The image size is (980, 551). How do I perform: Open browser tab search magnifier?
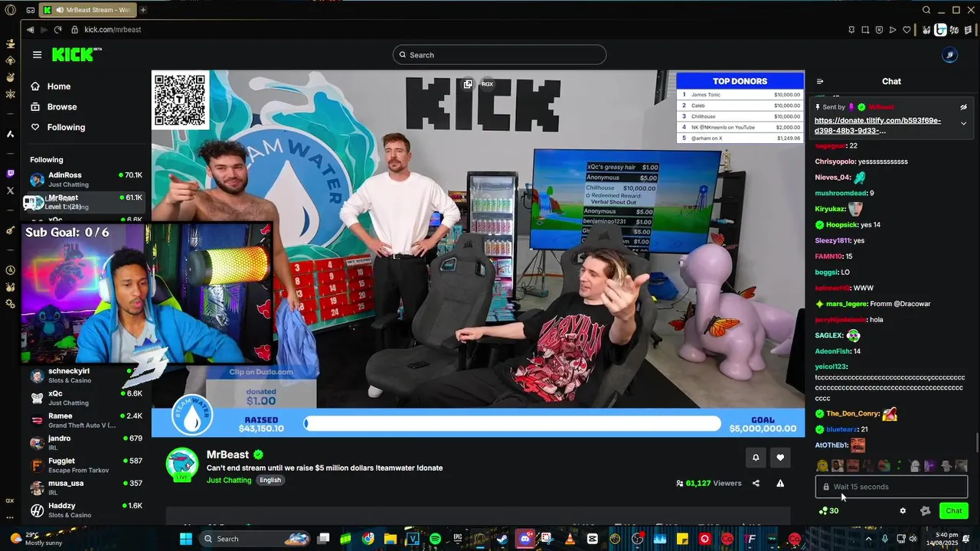click(x=926, y=10)
